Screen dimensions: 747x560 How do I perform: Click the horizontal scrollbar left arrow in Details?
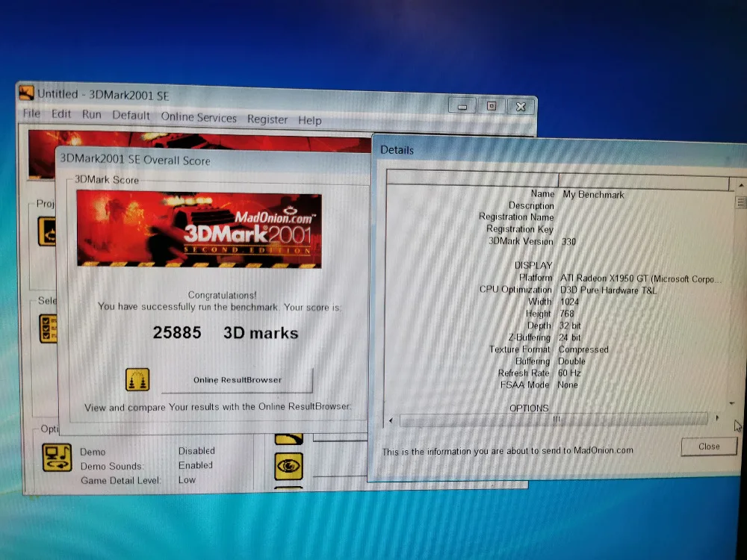click(391, 420)
